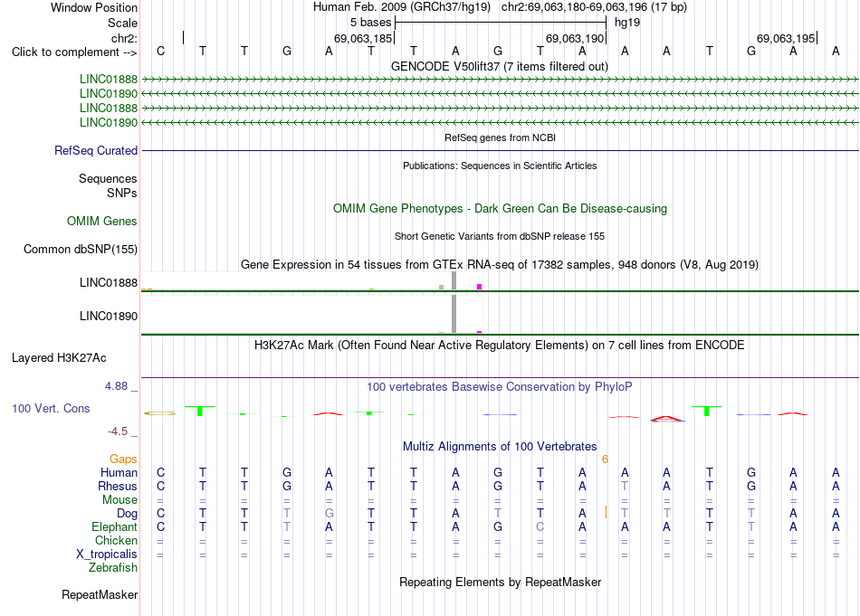Select the 'Chicken' alignment row label

point(116,540)
